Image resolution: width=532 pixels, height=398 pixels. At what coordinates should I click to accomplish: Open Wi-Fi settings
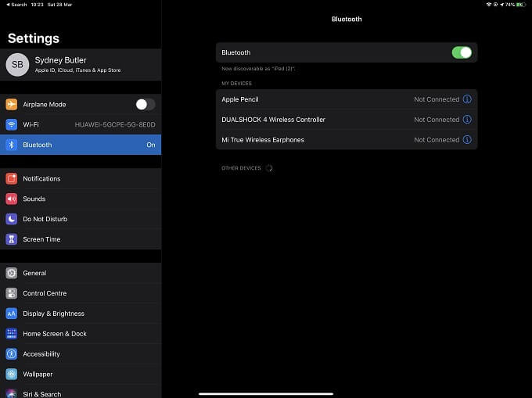coord(81,124)
